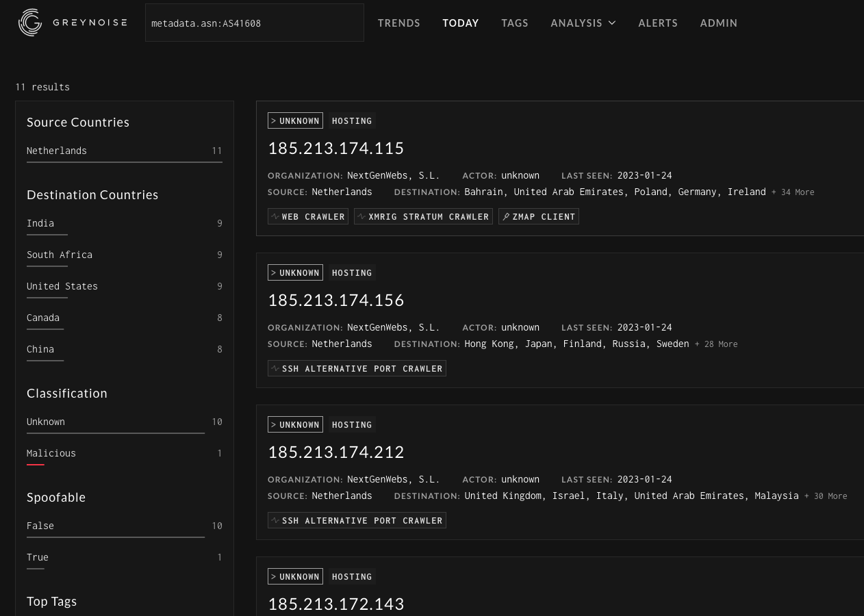
Task: Click the ZMap Client tag
Action: pos(539,216)
